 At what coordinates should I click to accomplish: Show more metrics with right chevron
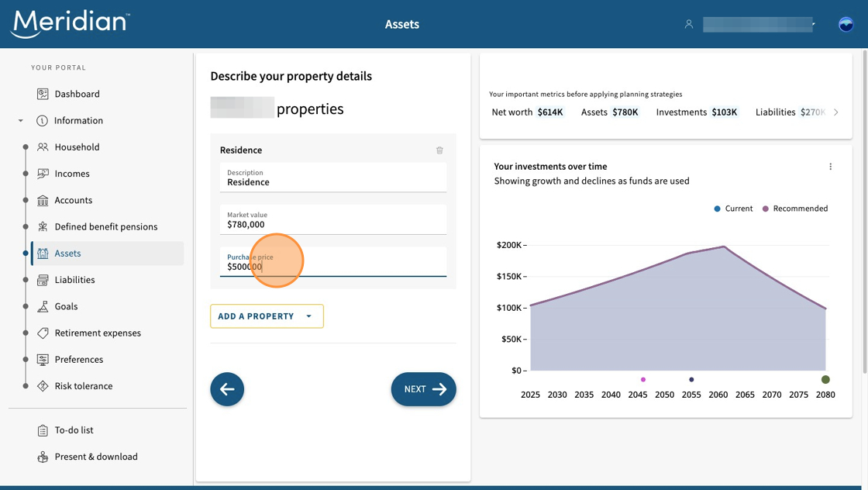(x=836, y=112)
